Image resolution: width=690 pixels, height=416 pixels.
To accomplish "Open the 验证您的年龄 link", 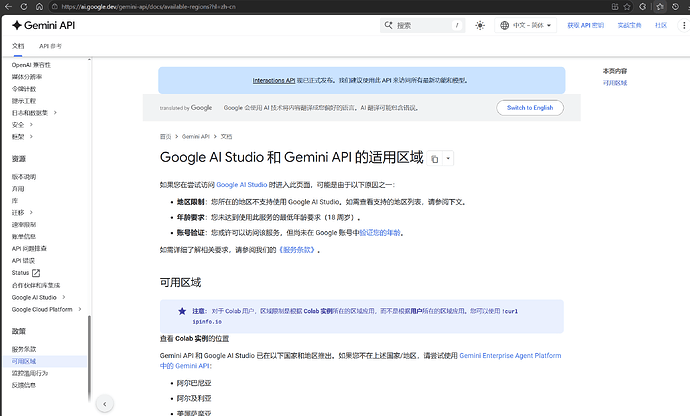I will 380,233.
